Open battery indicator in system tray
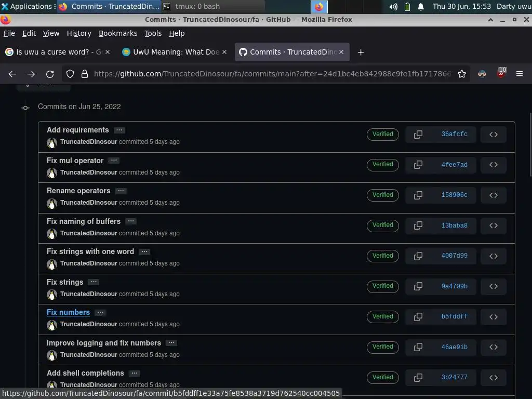This screenshot has width=532, height=399. point(407,7)
